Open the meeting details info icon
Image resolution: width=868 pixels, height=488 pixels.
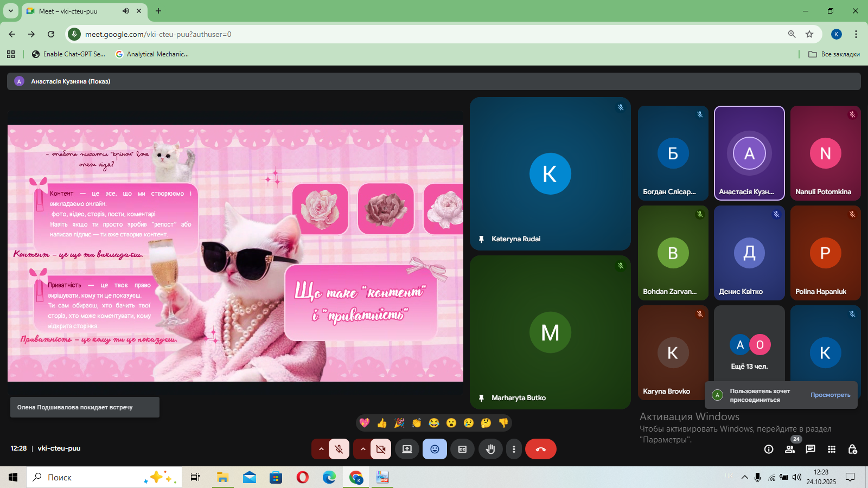pos(769,449)
